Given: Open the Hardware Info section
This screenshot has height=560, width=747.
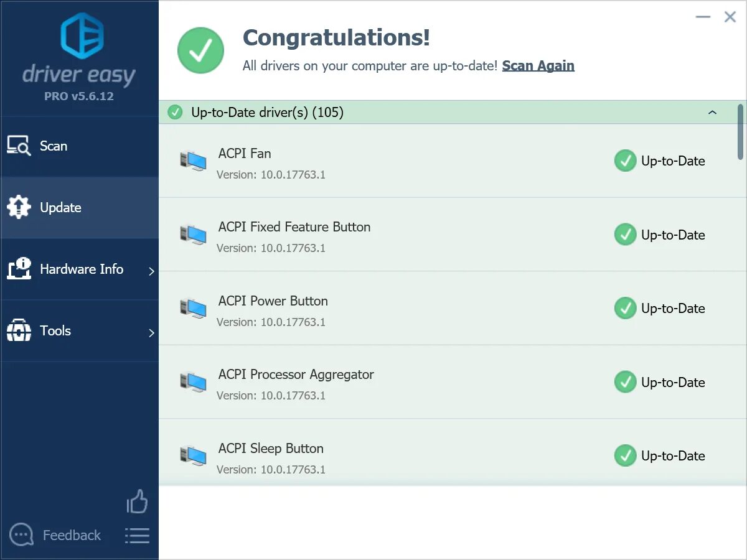Looking at the screenshot, I should 79,269.
